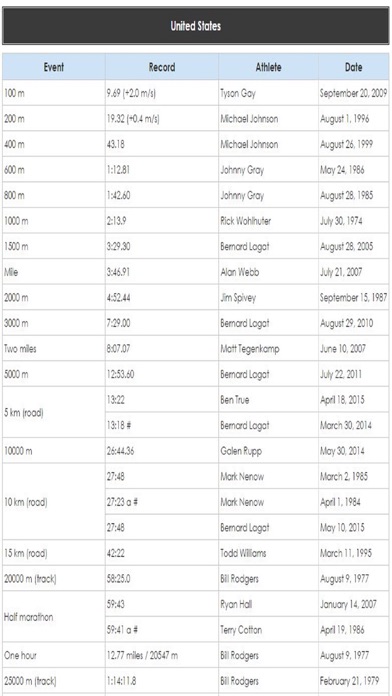Click Matt Tegenkamp in Two miles row
Screen dimensions: 392x696
[x=250, y=349]
